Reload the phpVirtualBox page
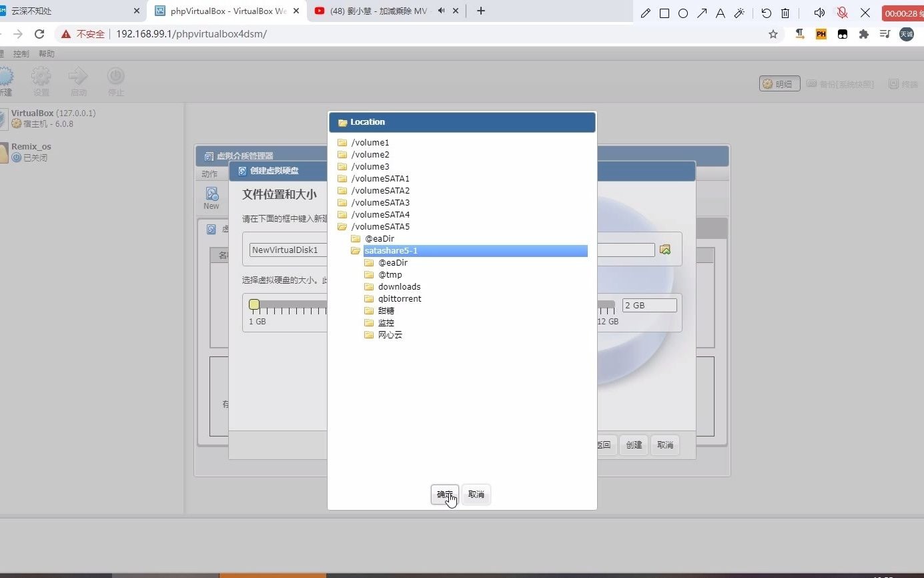924x578 pixels. coord(39,34)
